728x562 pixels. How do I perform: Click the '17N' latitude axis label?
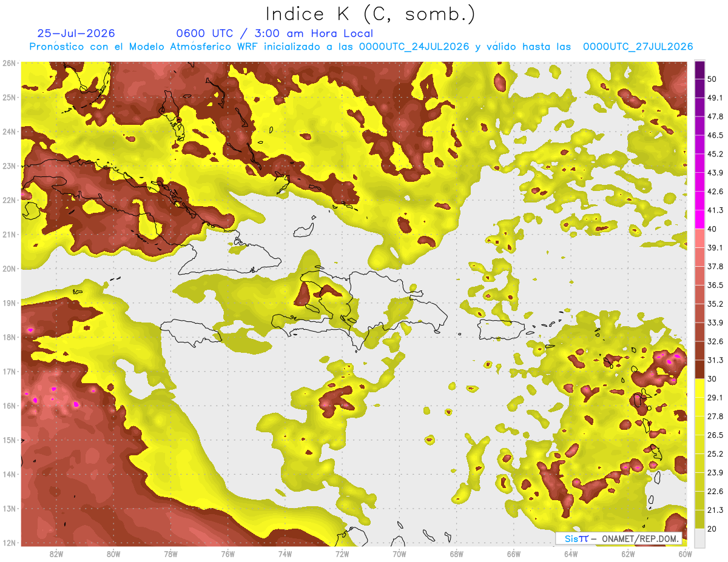click(x=9, y=371)
